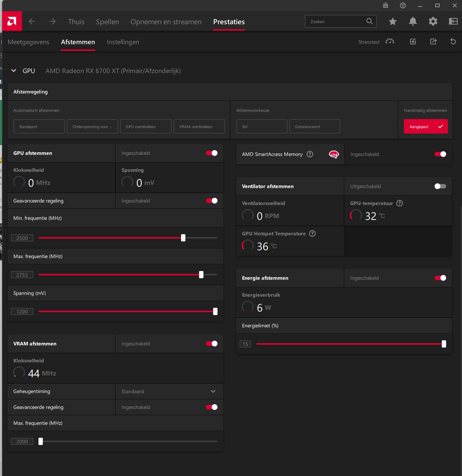Select VRAM overklokken option
Viewport: 462px width, 476px height.
coord(199,126)
